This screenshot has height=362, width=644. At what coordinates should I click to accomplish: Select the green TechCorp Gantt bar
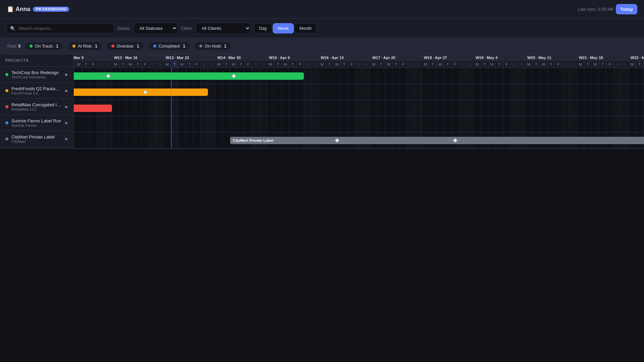[x=189, y=76]
